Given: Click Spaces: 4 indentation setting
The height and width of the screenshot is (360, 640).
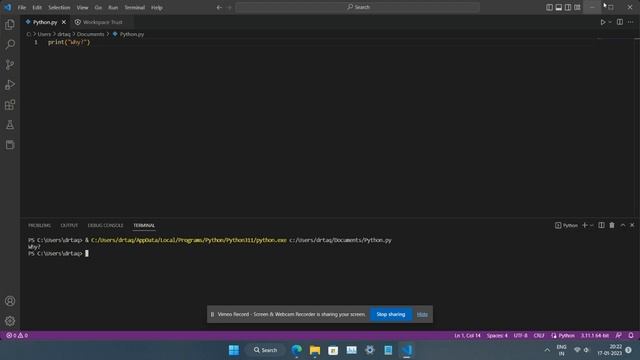Looking at the screenshot, I should [497, 336].
